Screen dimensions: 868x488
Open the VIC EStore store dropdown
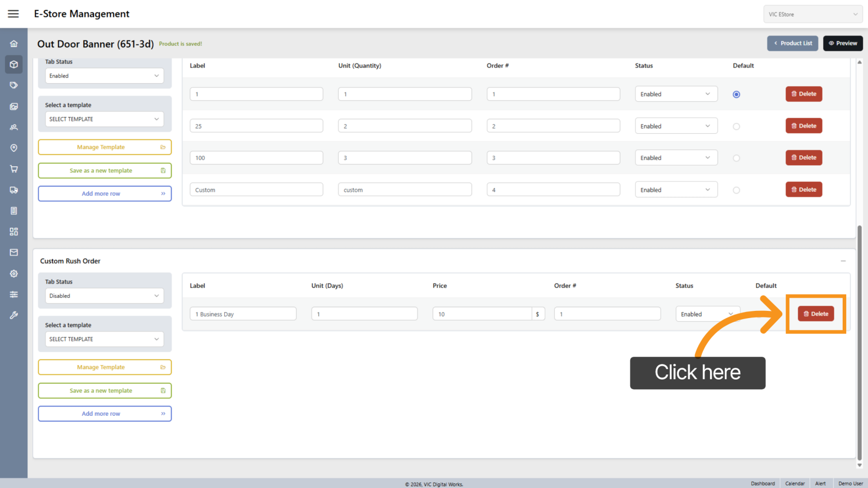(x=813, y=14)
